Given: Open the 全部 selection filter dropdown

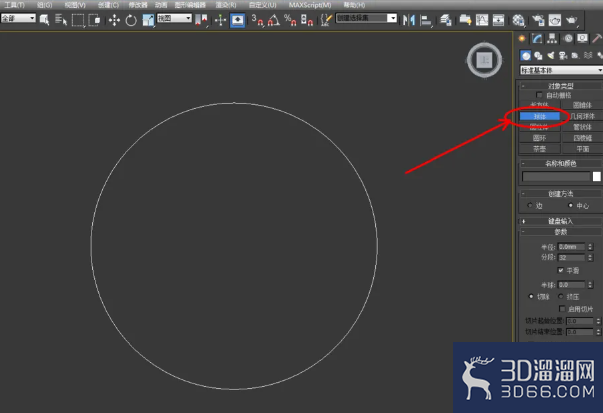Looking at the screenshot, I should coord(18,18).
